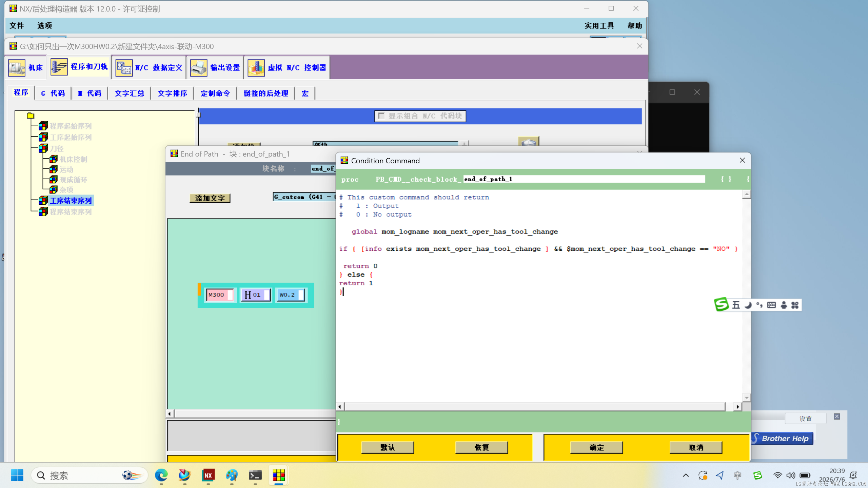The image size is (868, 488).
Task: Open the G_cutcom (G41) word dropdown
Action: click(x=304, y=197)
